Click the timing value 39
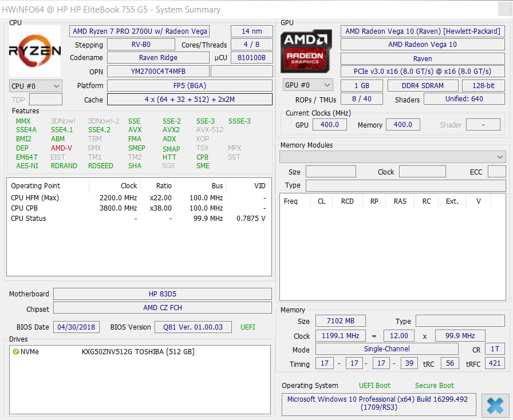Viewport: 513px width, 420px height. click(x=409, y=363)
